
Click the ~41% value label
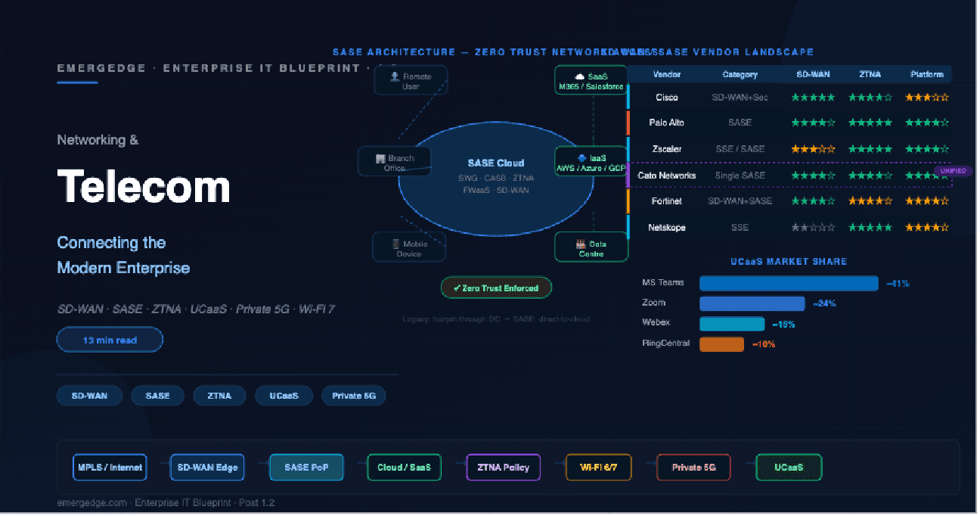898,284
